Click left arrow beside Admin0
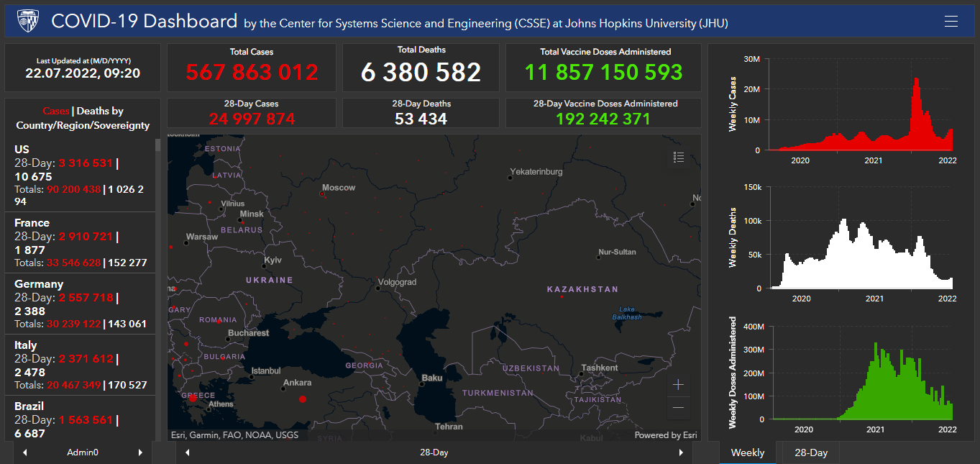This screenshot has width=980, height=464. (25, 452)
